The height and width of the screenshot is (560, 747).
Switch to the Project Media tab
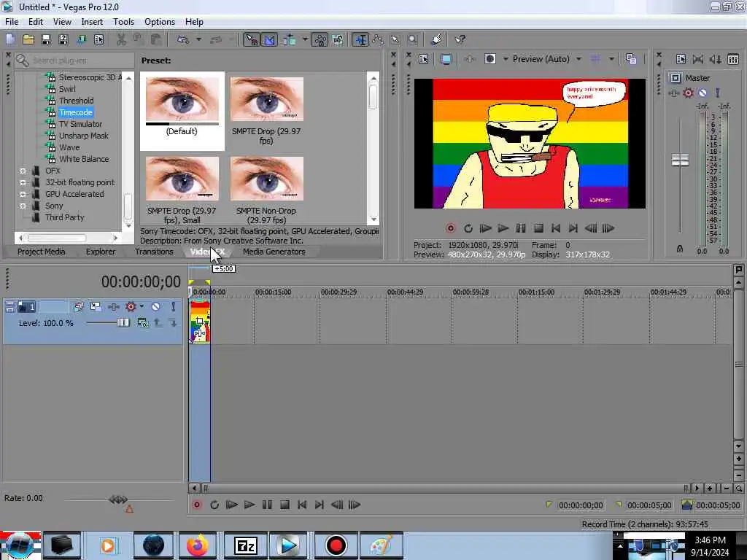[42, 252]
